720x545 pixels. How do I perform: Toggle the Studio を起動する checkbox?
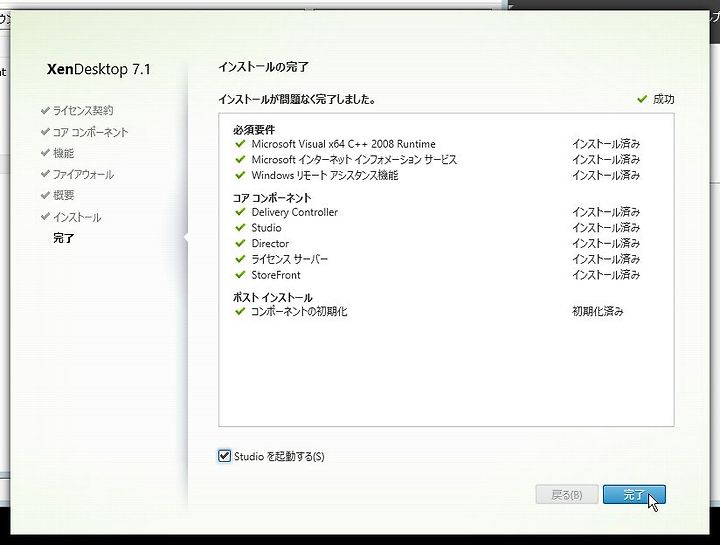(224, 455)
